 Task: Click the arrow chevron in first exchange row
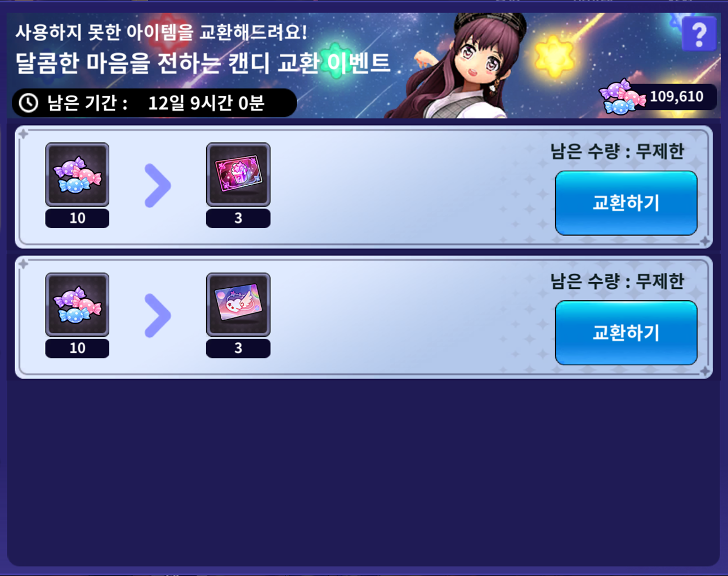point(158,186)
